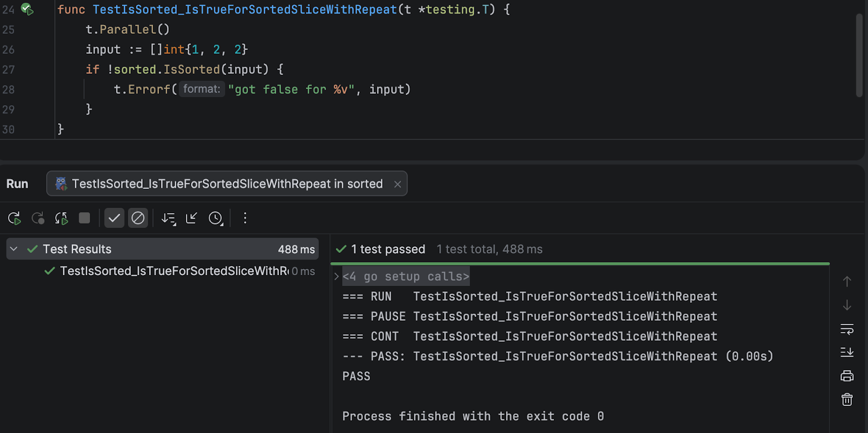Screen dimensions: 868x433
Task: Print the test console output
Action: coord(847,376)
